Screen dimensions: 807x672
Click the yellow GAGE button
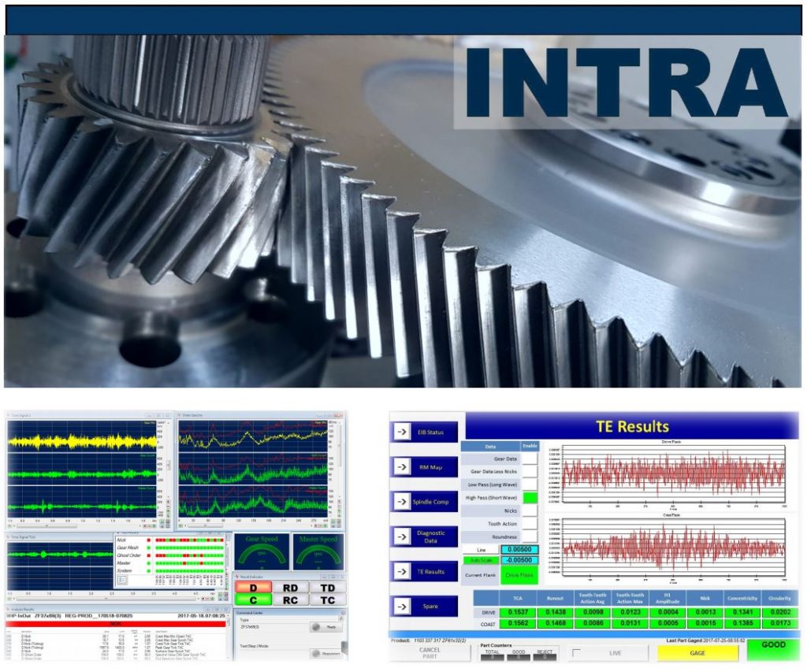coord(697,653)
